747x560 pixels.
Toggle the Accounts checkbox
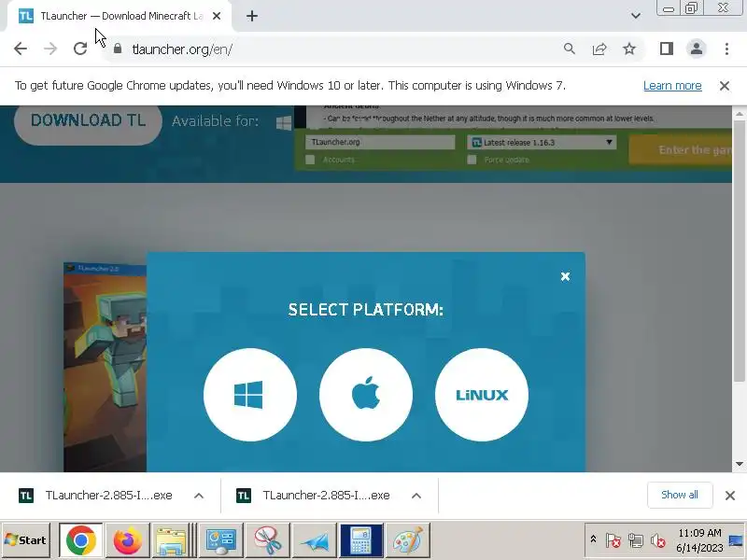pyautogui.click(x=310, y=160)
